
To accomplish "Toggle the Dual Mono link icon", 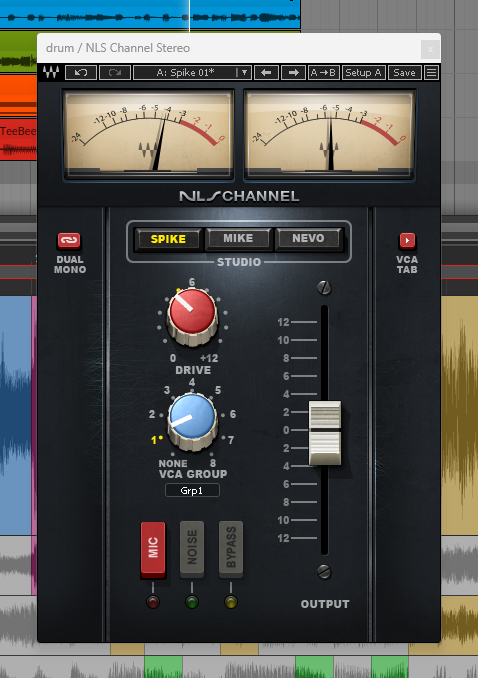I will click(69, 240).
